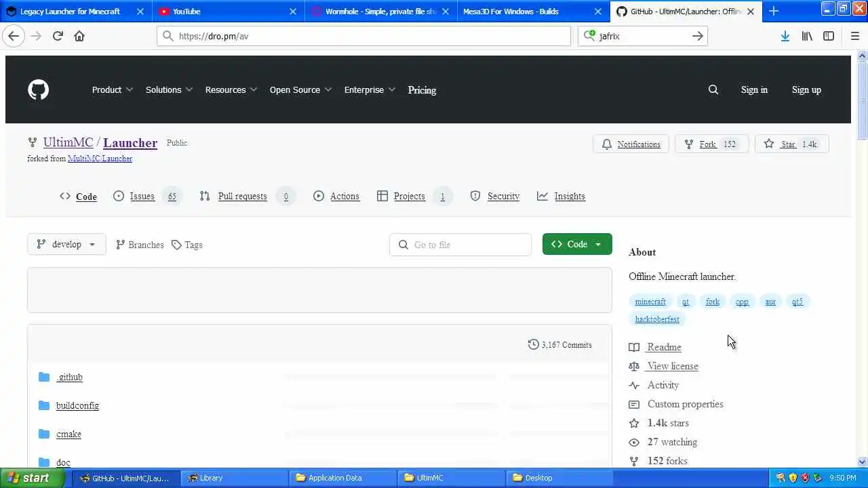Open a new tab with plus icon

774,11
